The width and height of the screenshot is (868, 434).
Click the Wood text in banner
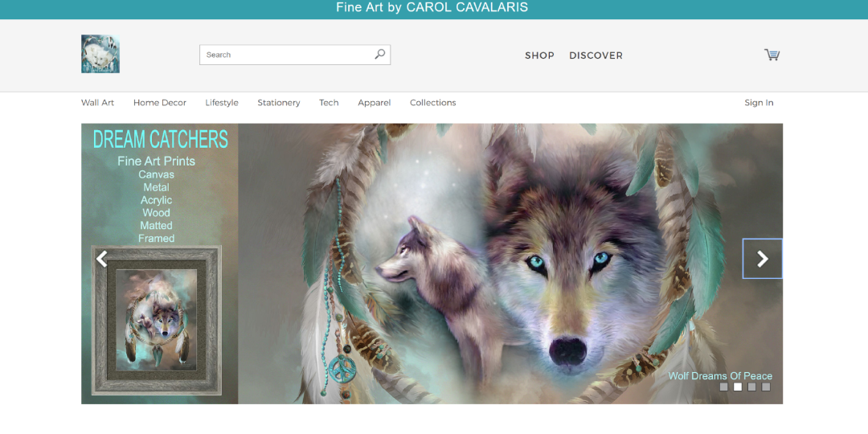(156, 212)
